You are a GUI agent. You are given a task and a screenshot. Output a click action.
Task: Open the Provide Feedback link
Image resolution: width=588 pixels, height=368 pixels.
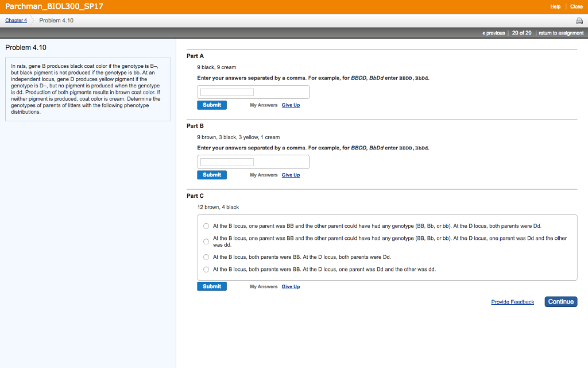[513, 302]
